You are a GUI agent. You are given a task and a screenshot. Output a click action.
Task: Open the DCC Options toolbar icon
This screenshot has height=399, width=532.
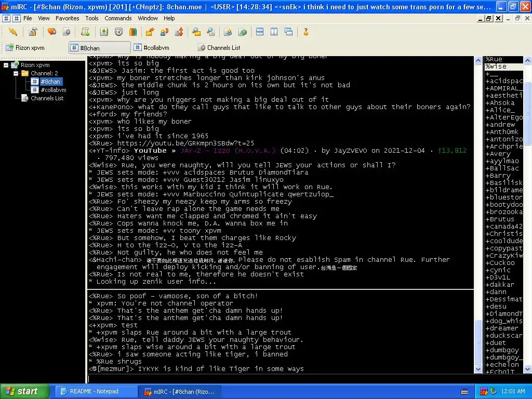coord(179,32)
